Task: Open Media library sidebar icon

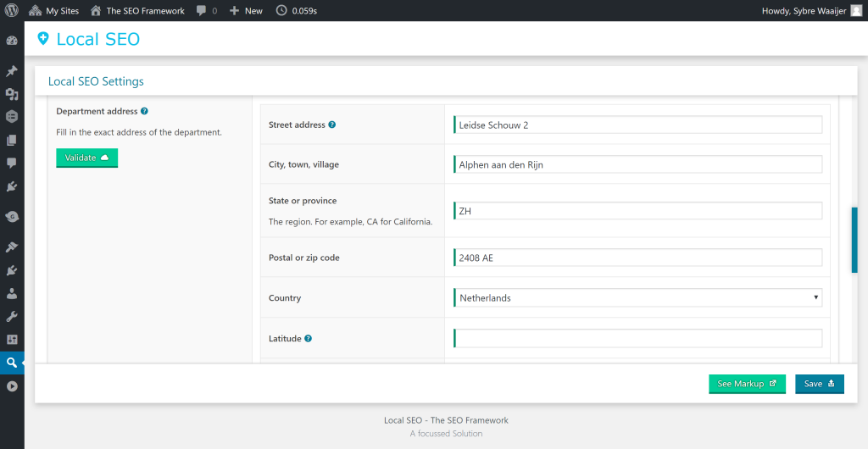Action: 12,94
